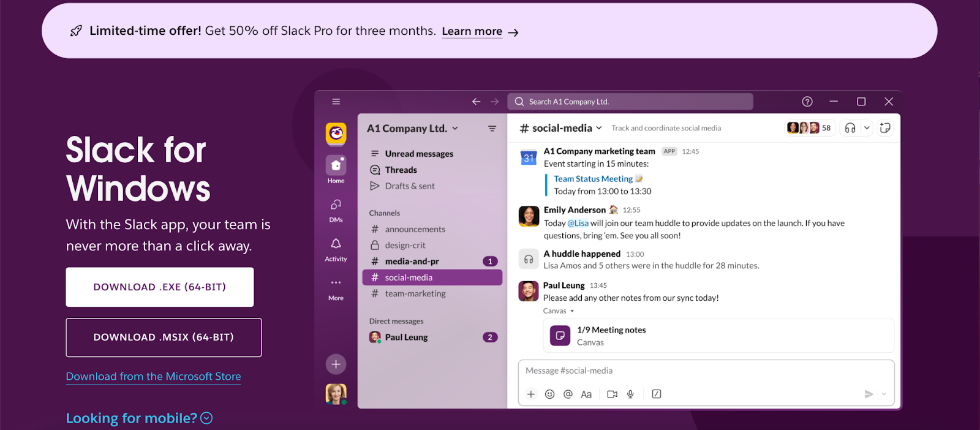Click Paul Leung's avatar in message
This screenshot has width=980, height=430.
tap(529, 291)
